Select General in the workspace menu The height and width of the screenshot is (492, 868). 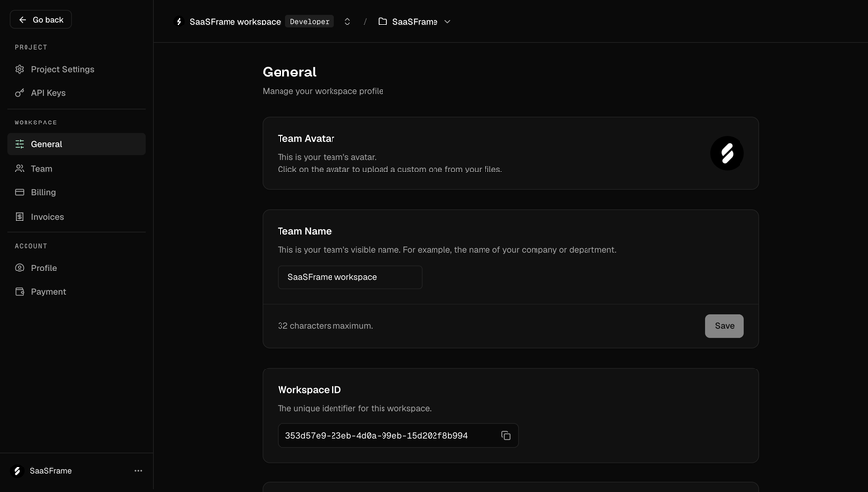[x=77, y=144]
